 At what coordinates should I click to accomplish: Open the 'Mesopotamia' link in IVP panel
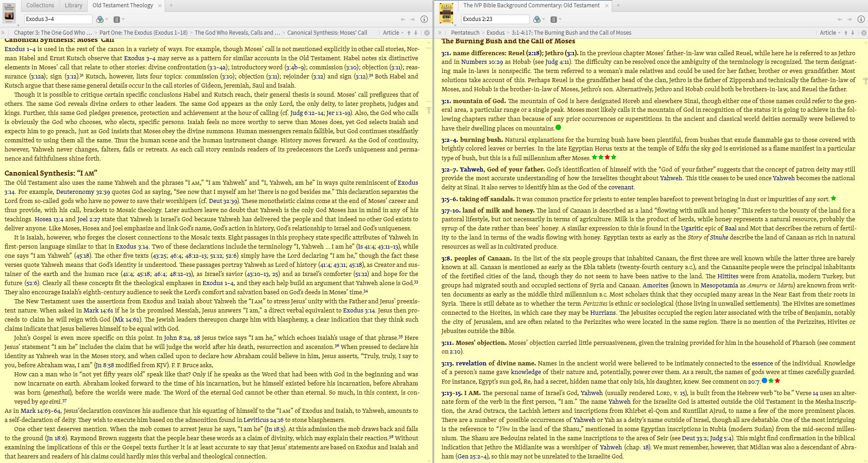tap(719, 285)
